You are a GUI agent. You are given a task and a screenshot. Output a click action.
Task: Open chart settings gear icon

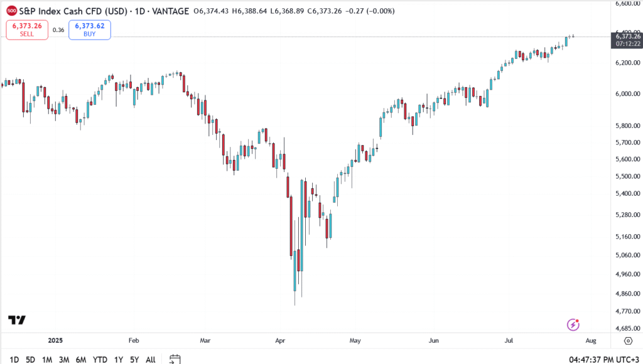[x=628, y=341]
